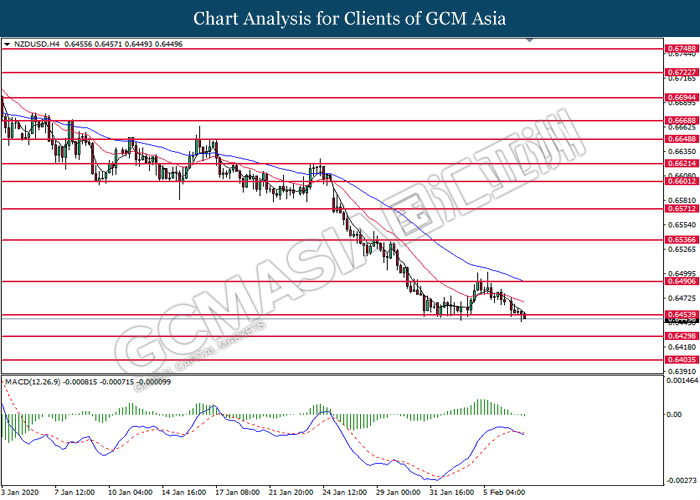The height and width of the screenshot is (500, 700).
Task: Click the 0.64906 resistance price tag
Action: pyautogui.click(x=680, y=282)
